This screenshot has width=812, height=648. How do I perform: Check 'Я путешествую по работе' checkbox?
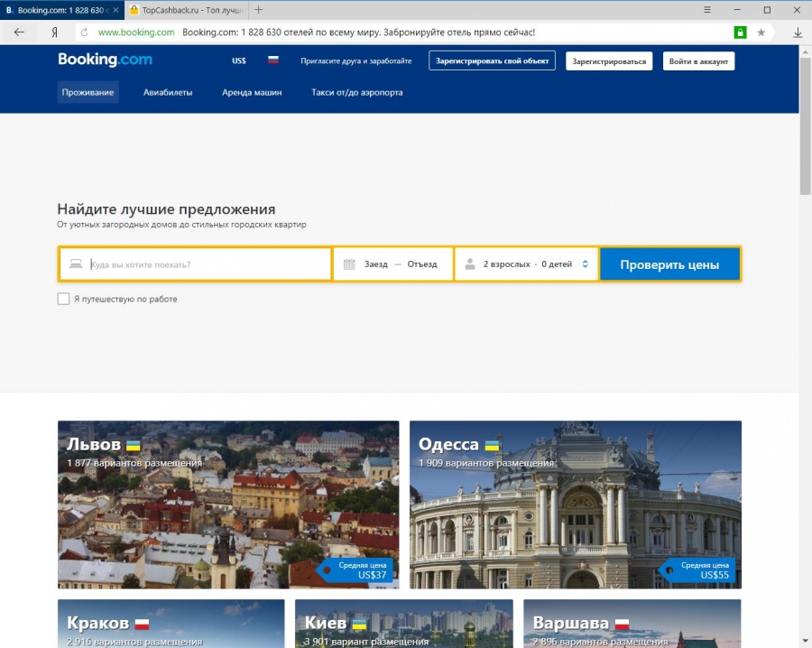point(63,299)
